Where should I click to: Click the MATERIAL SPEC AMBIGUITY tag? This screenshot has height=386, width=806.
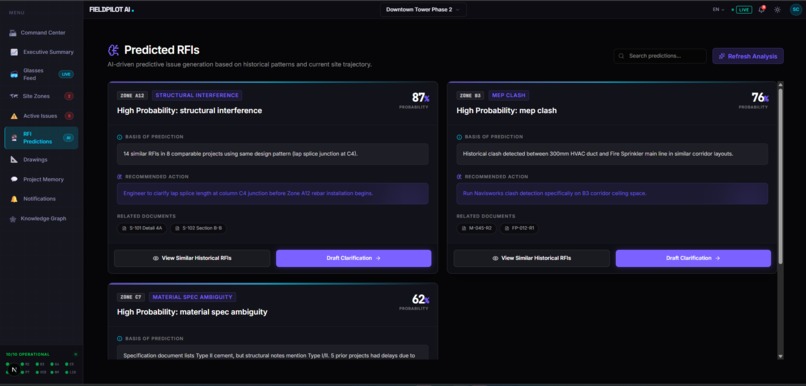coord(193,297)
